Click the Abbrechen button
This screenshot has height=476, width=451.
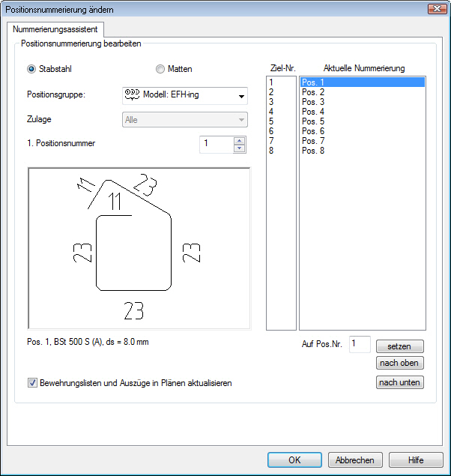(x=355, y=460)
